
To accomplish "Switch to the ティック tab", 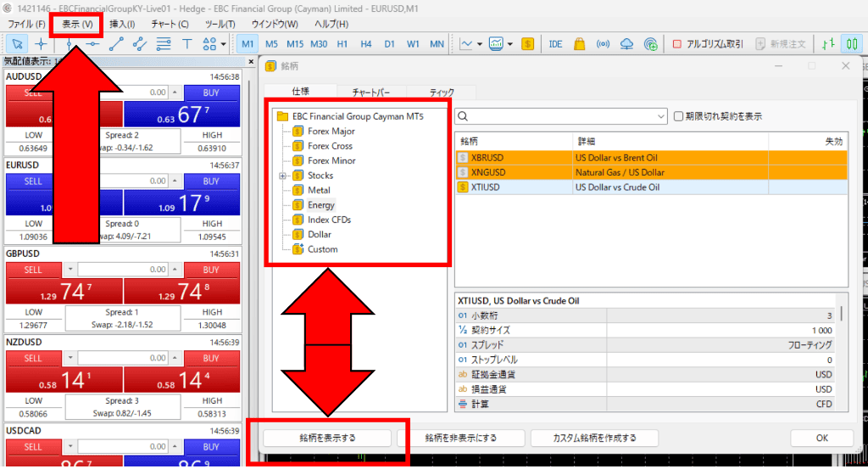I will coord(441,92).
